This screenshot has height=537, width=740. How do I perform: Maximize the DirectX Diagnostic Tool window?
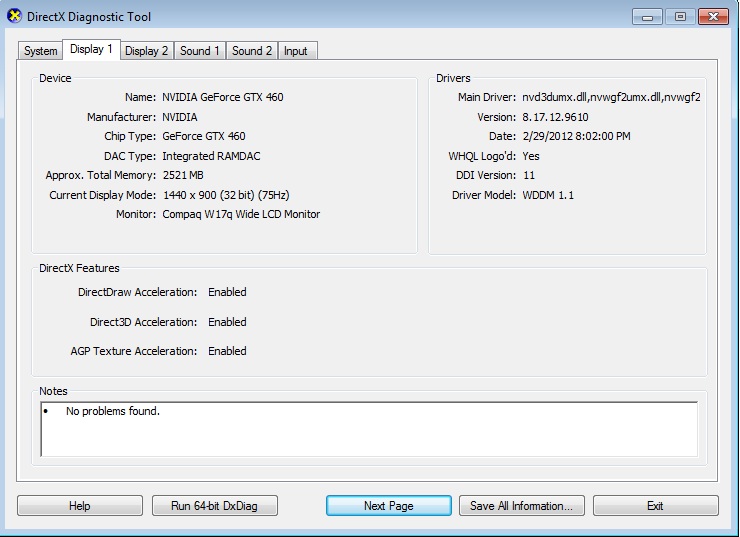[x=680, y=17]
